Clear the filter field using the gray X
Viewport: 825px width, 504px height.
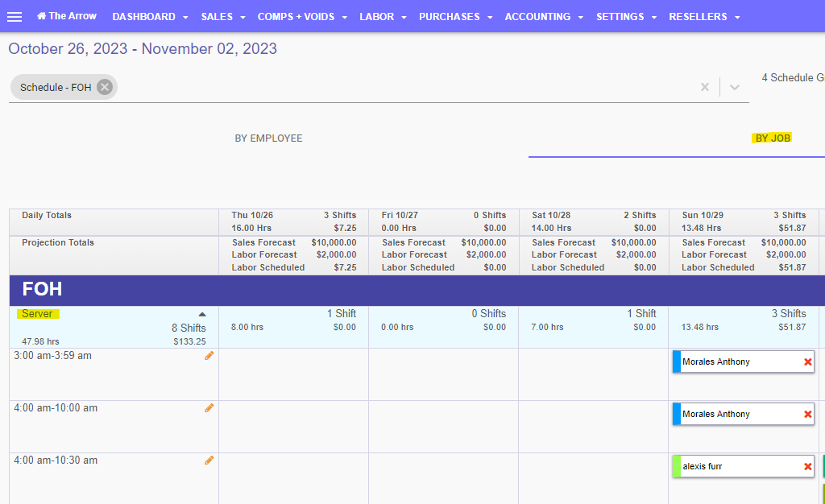pyautogui.click(x=705, y=87)
